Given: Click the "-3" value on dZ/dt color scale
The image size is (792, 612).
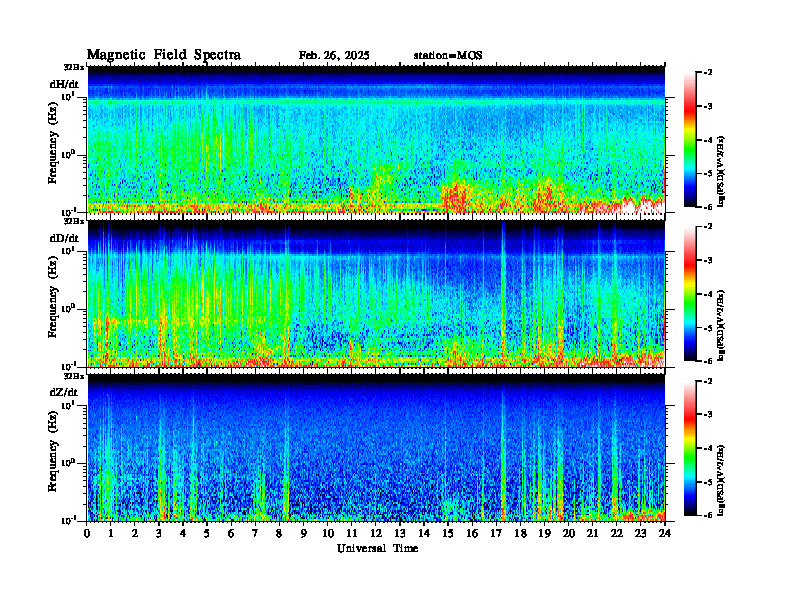Looking at the screenshot, I should tap(708, 415).
